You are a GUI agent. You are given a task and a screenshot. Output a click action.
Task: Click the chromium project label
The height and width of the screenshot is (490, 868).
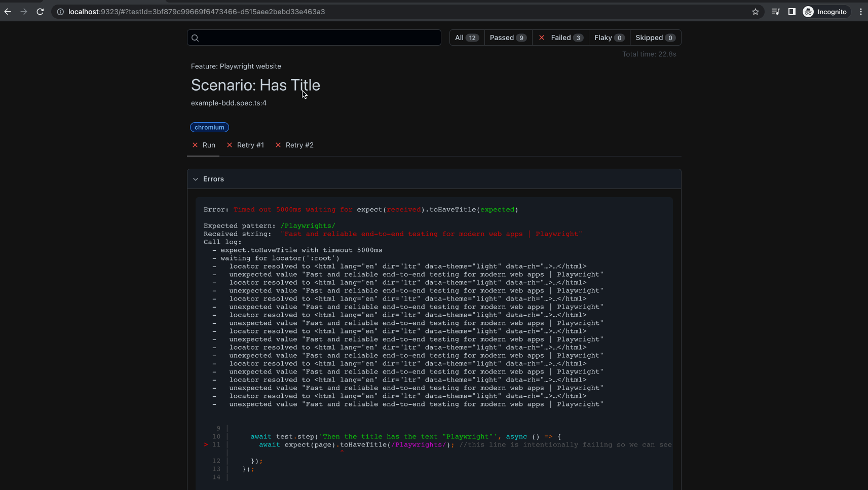[209, 128]
